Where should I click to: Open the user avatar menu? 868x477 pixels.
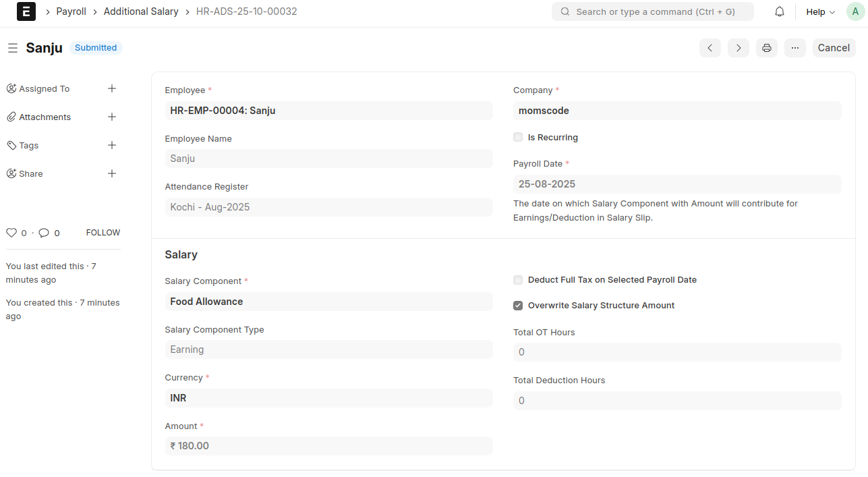coord(855,11)
